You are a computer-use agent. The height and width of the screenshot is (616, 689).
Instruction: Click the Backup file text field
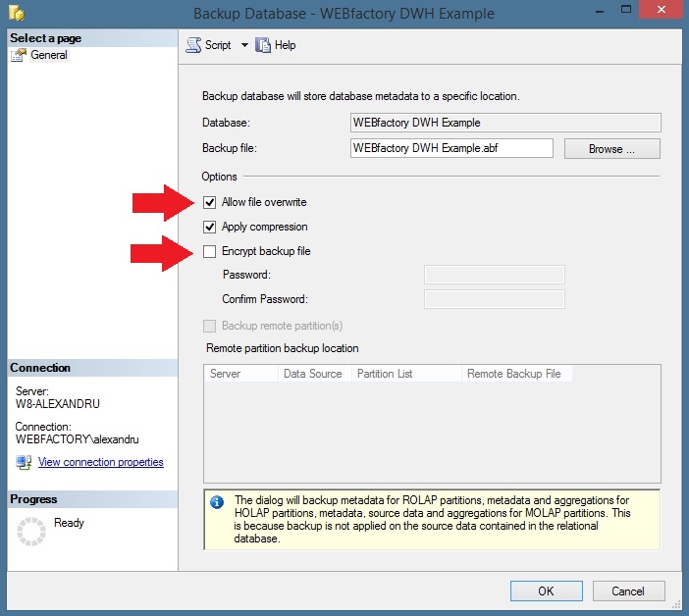(451, 148)
